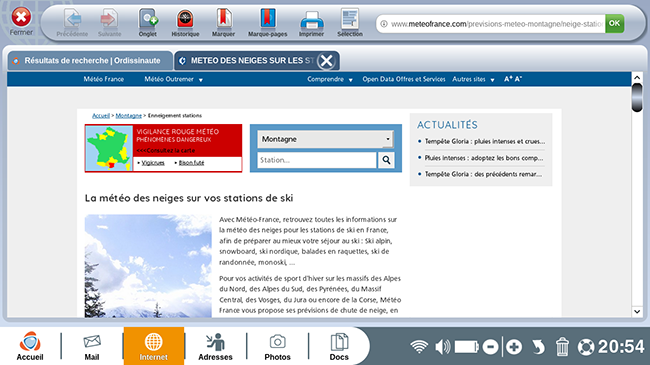Image resolution: width=650 pixels, height=365 pixels.
Task: Click the address bar URL field
Action: click(491, 24)
